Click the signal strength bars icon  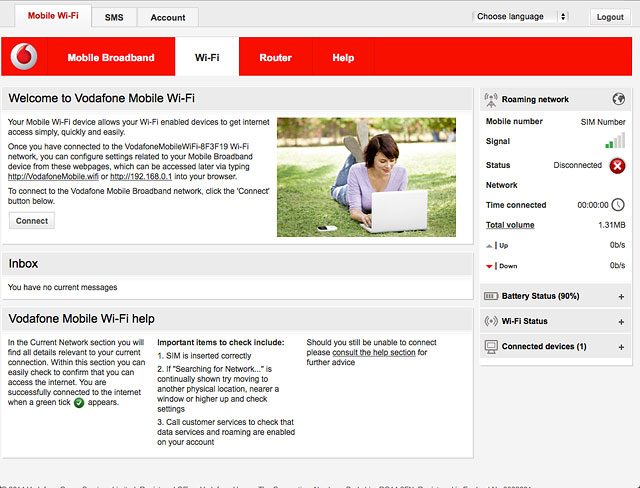point(615,142)
